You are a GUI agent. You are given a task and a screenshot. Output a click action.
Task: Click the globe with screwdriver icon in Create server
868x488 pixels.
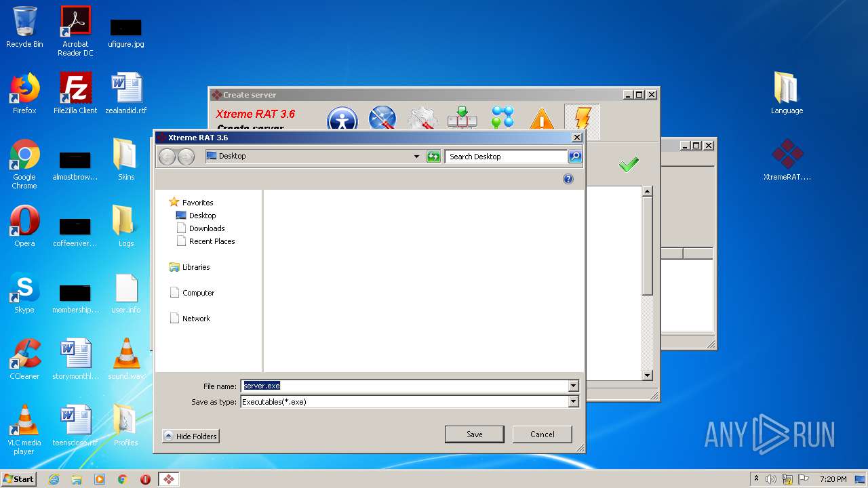tap(382, 119)
